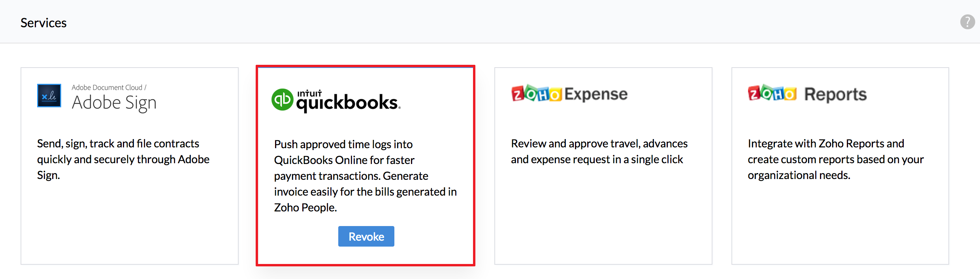Select the highlighted QuickBooks service card
The width and height of the screenshot is (980, 279).
tap(366, 166)
